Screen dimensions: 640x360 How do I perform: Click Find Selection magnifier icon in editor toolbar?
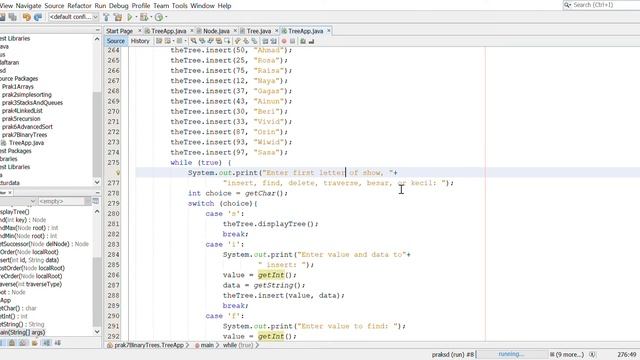(193, 41)
